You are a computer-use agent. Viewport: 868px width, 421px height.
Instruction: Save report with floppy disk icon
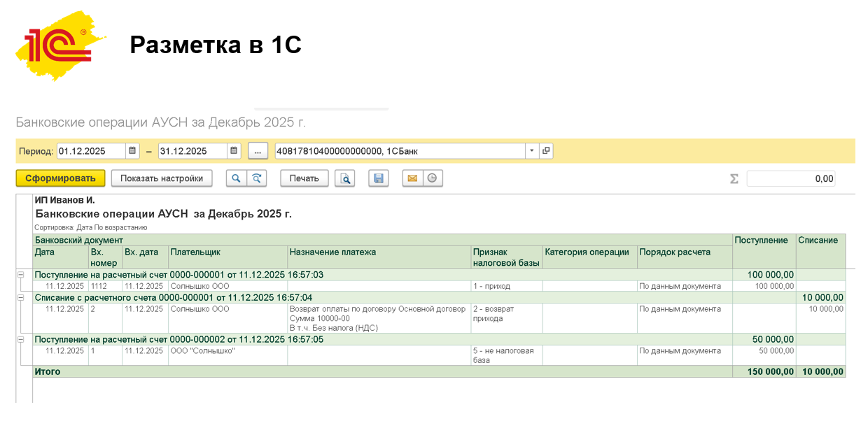point(379,178)
